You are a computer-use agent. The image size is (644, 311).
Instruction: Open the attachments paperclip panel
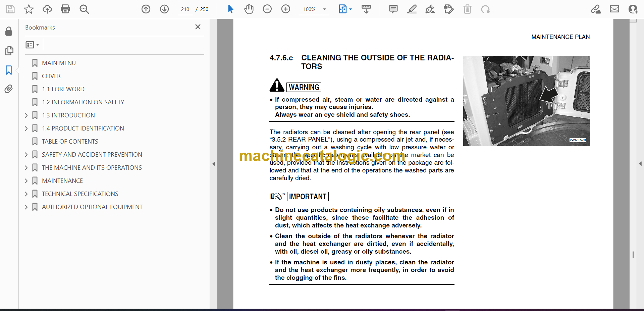9,89
